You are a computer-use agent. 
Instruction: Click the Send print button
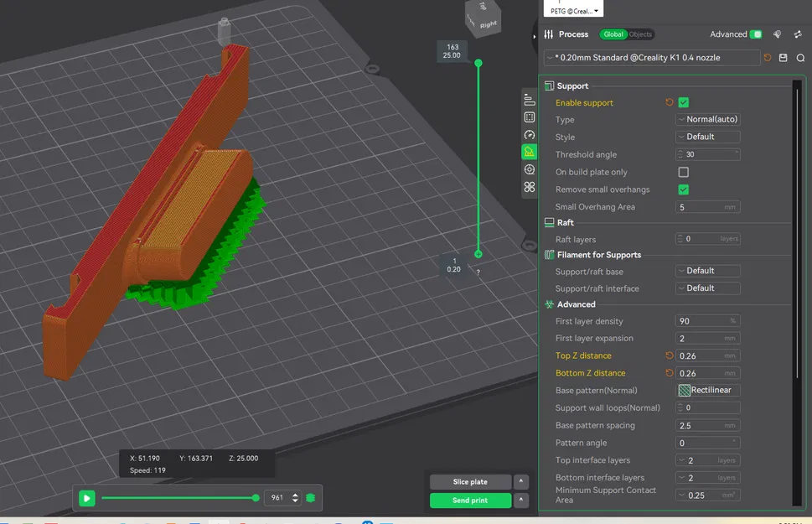[470, 501]
